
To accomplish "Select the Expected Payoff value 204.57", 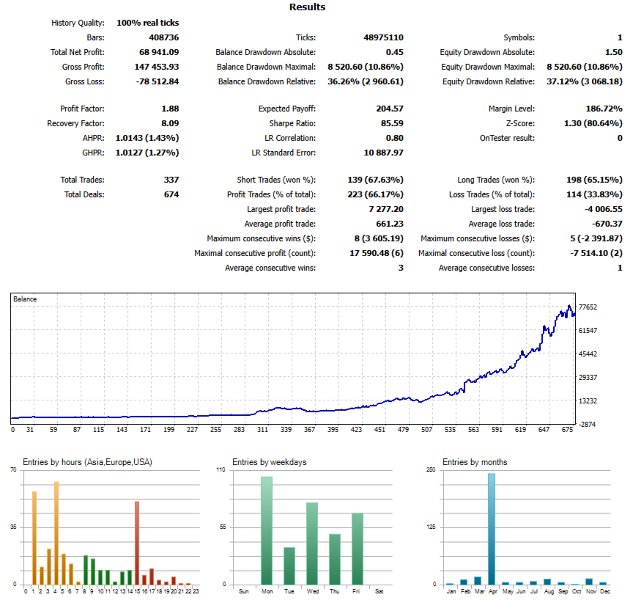I will coord(390,109).
